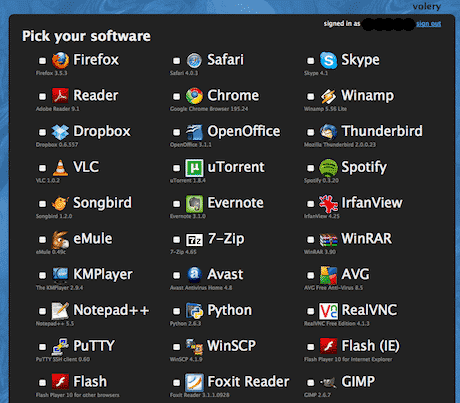Click the IrfanView red icon
The height and width of the screenshot is (403, 460).
point(328,204)
